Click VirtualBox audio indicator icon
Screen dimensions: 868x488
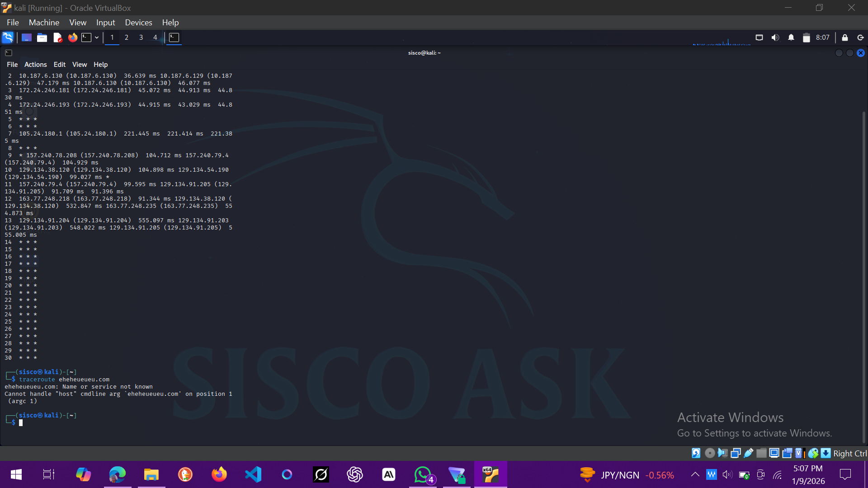click(722, 453)
